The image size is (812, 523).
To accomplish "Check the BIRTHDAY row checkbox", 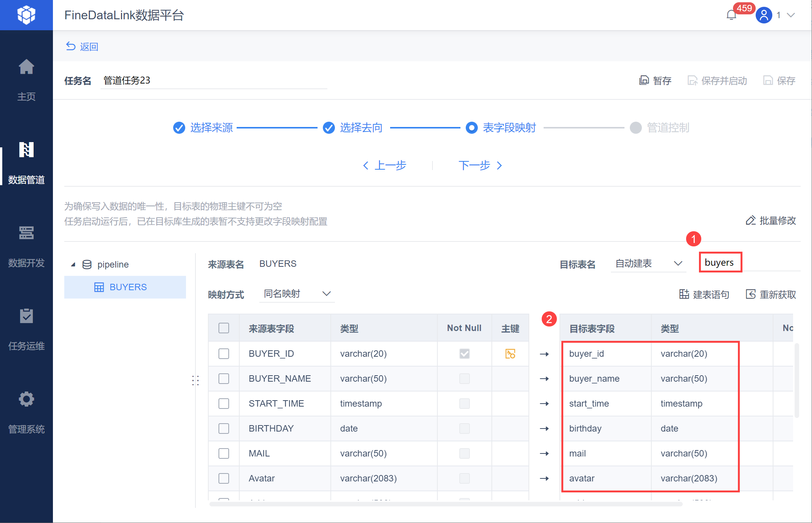I will [224, 429].
